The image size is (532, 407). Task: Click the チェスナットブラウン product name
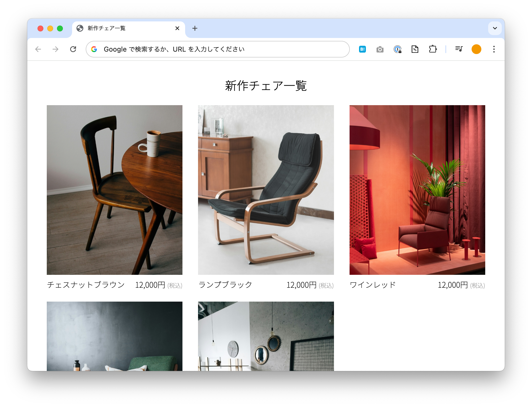[86, 285]
